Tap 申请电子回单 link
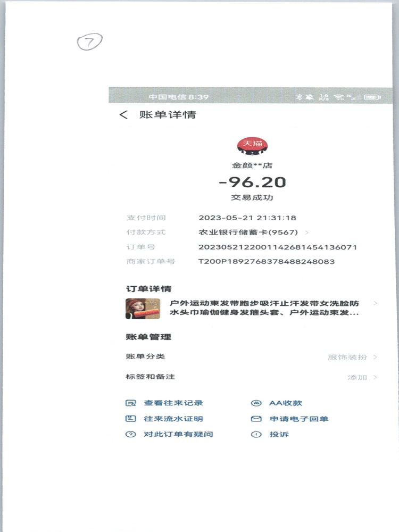Viewport: 399px width, 532px height. [299, 419]
